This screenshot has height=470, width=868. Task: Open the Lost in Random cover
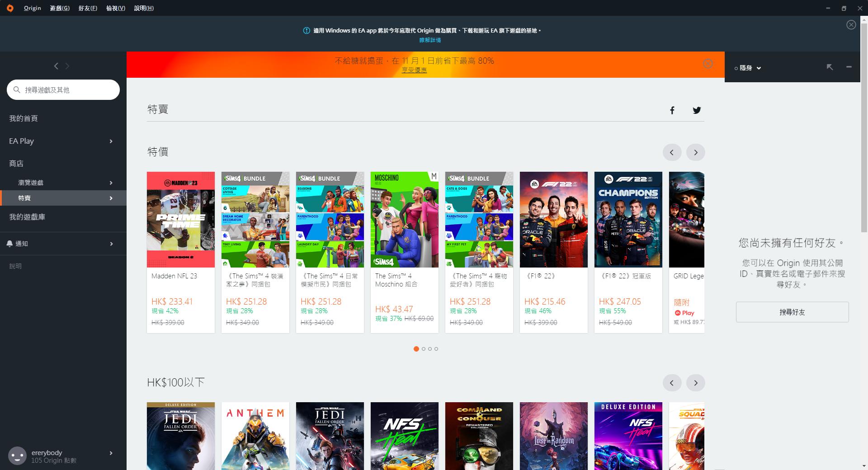pyautogui.click(x=554, y=436)
